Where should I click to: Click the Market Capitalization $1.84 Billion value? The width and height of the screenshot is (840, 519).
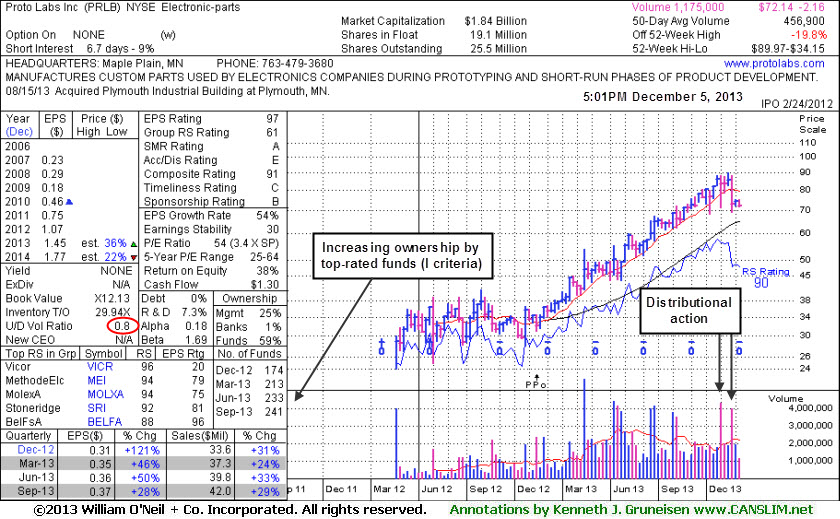[x=496, y=21]
